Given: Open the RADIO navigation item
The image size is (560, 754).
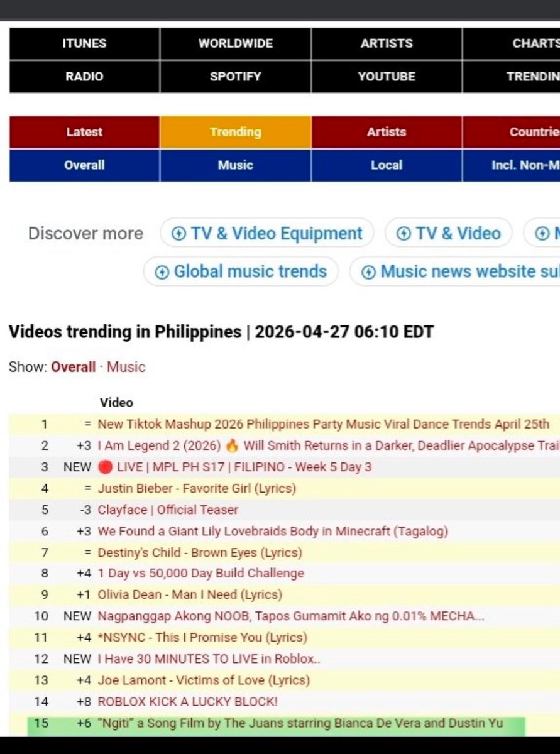Looking at the screenshot, I should pyautogui.click(x=85, y=77).
